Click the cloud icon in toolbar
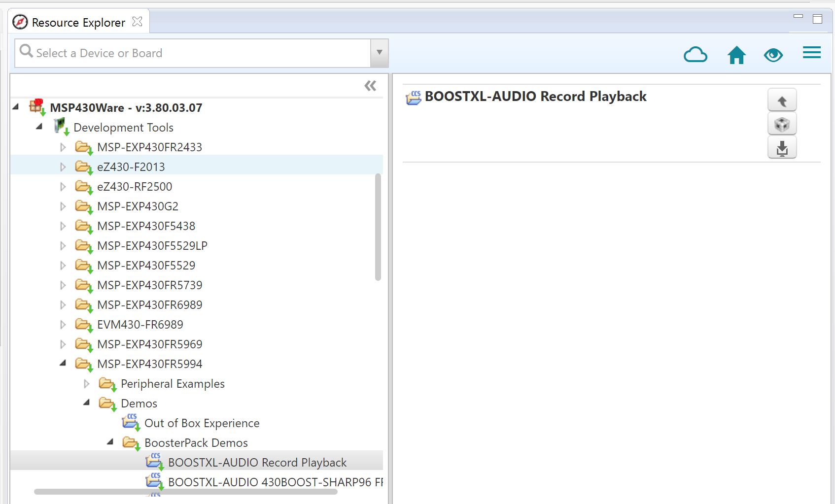The image size is (835, 504). point(695,54)
